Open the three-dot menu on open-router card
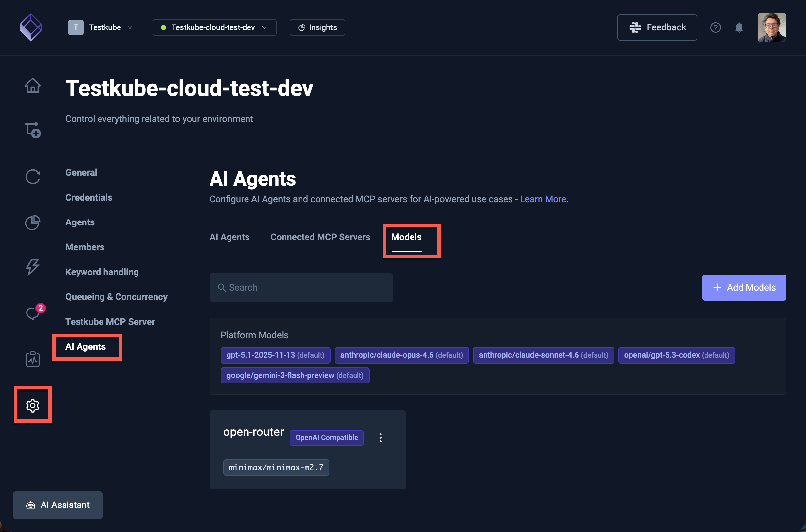 [x=380, y=438]
